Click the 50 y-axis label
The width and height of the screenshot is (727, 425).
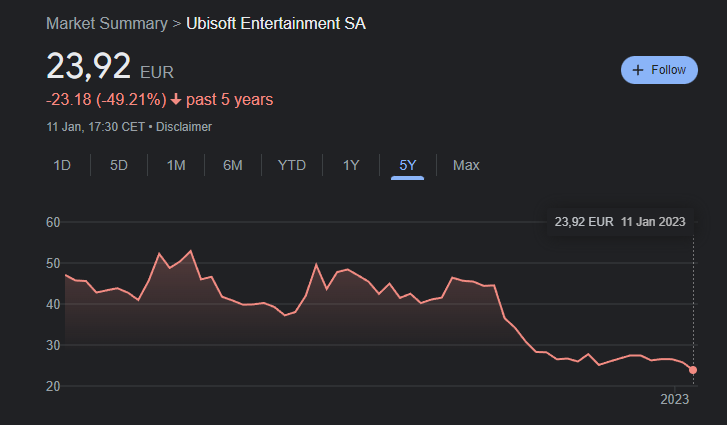click(x=53, y=263)
